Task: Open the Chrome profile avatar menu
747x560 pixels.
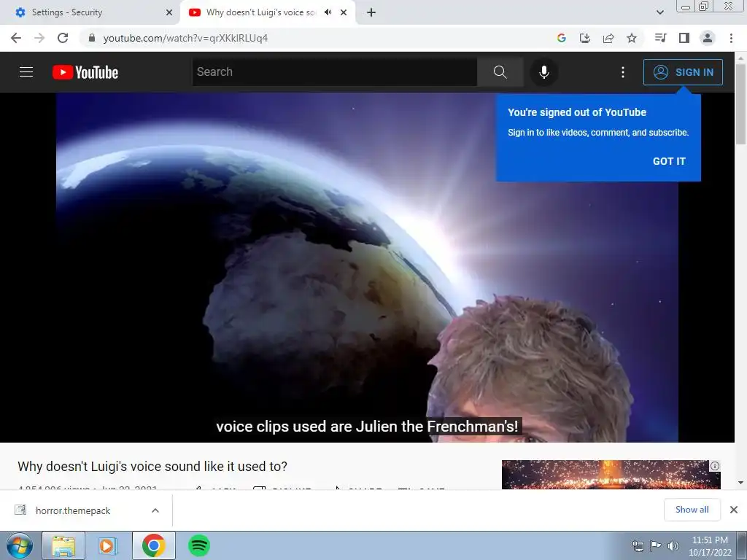Action: pyautogui.click(x=708, y=38)
